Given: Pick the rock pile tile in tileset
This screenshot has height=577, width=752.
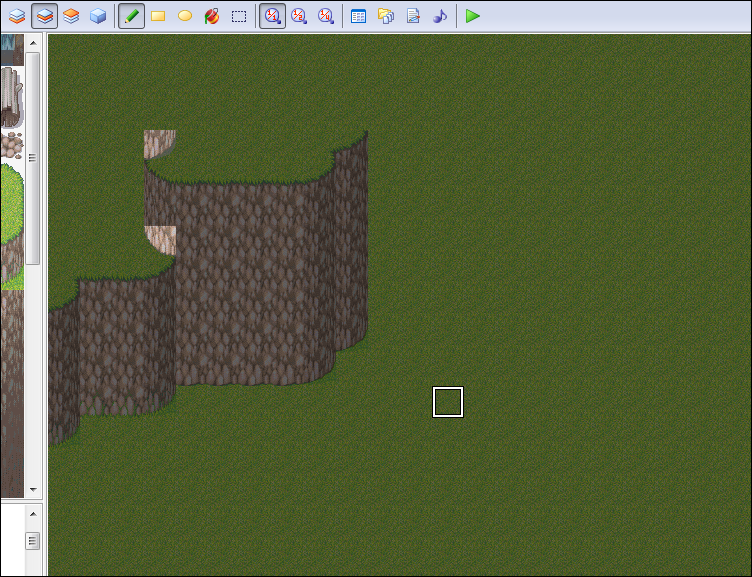Looking at the screenshot, I should pos(12,145).
